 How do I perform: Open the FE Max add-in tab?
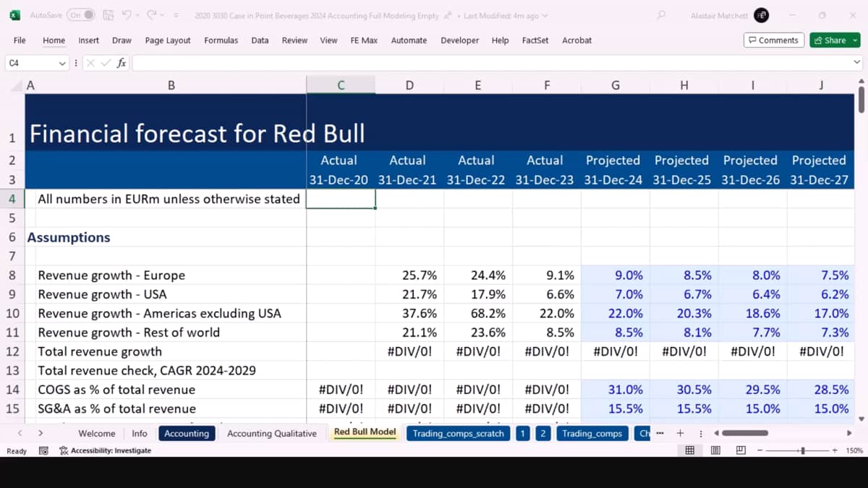pyautogui.click(x=364, y=40)
